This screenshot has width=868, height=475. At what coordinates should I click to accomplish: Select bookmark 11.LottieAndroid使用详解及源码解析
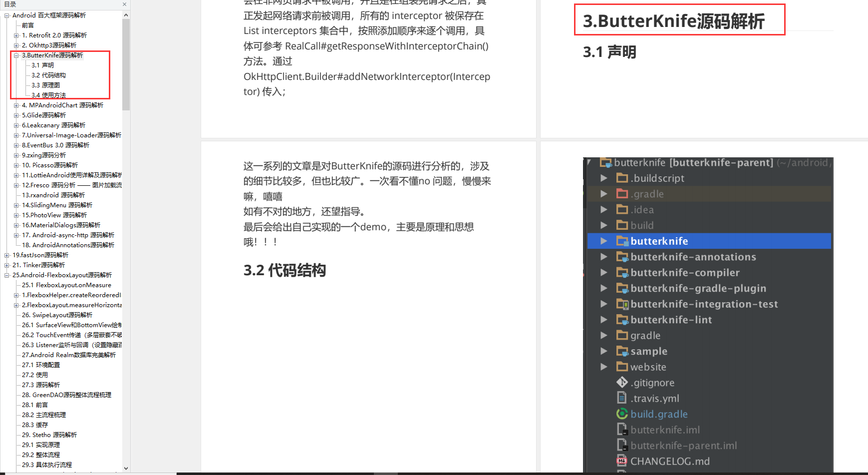point(71,175)
